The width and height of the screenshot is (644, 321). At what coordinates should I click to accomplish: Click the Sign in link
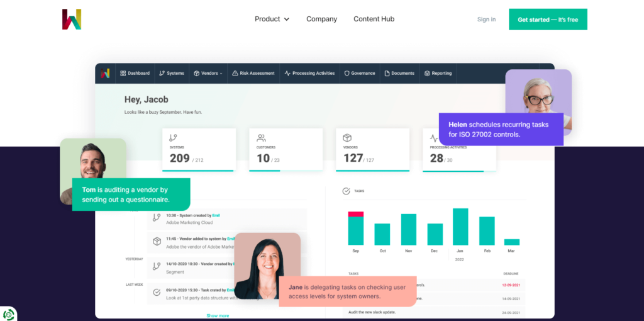pyautogui.click(x=486, y=20)
